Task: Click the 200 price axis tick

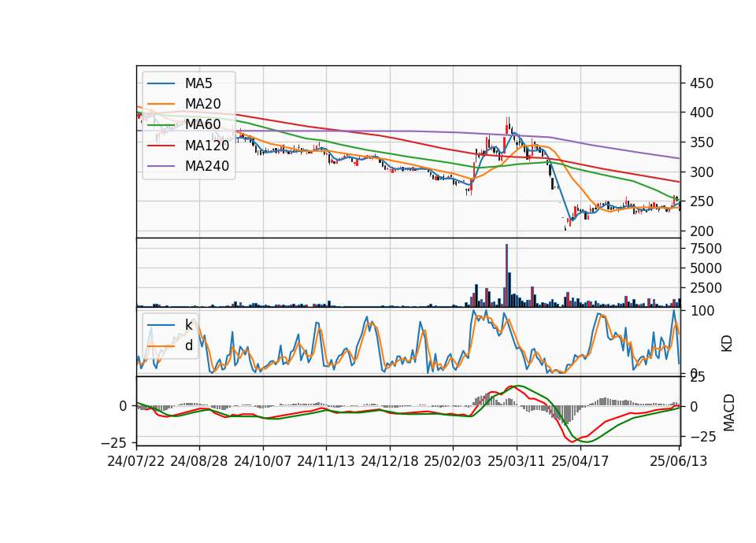Action: tap(702, 231)
